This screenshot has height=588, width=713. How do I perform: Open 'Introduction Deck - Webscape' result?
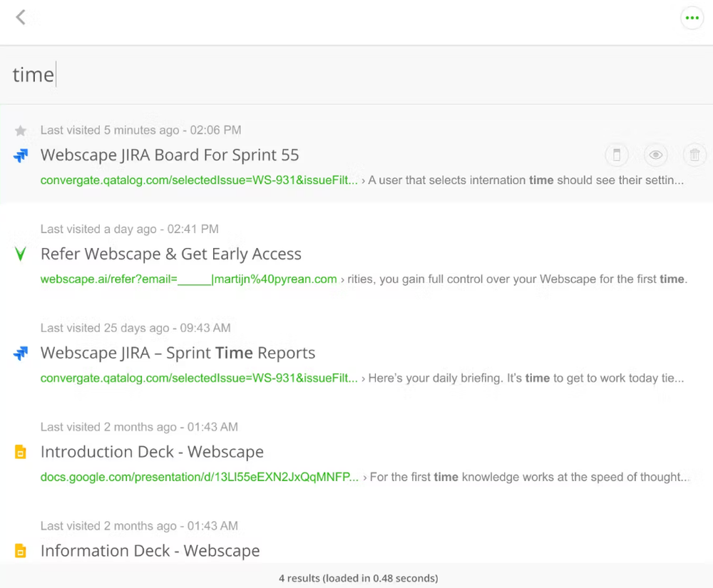click(152, 452)
